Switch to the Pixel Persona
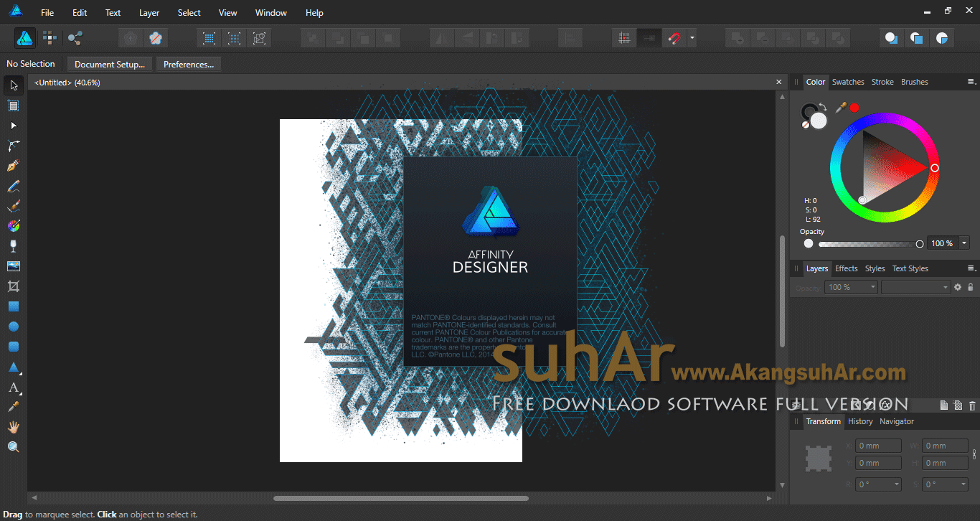 50,38
